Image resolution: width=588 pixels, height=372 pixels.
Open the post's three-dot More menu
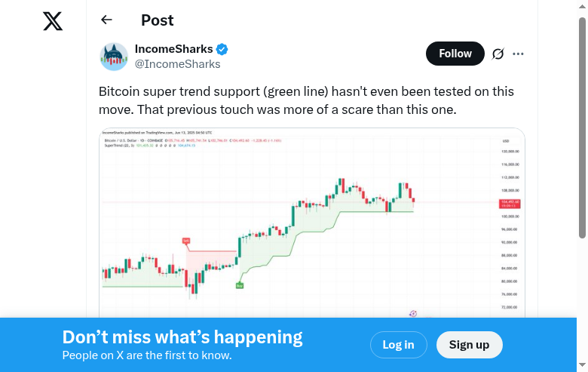point(518,54)
